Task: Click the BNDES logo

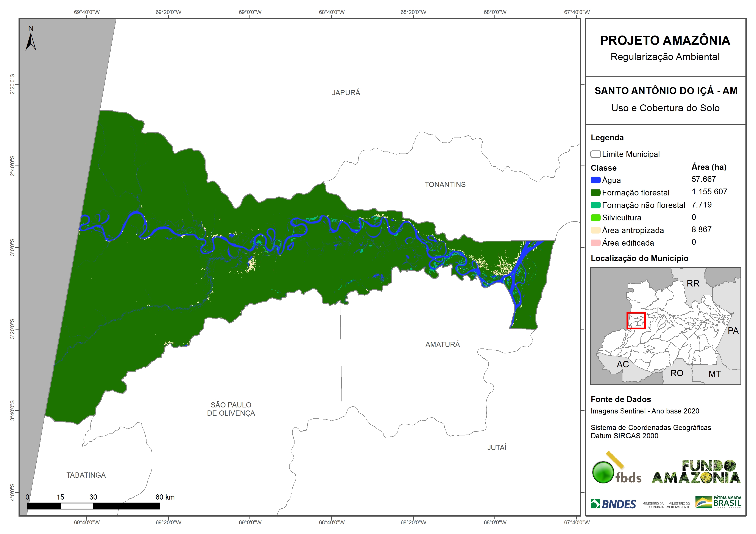Action: coord(613,504)
